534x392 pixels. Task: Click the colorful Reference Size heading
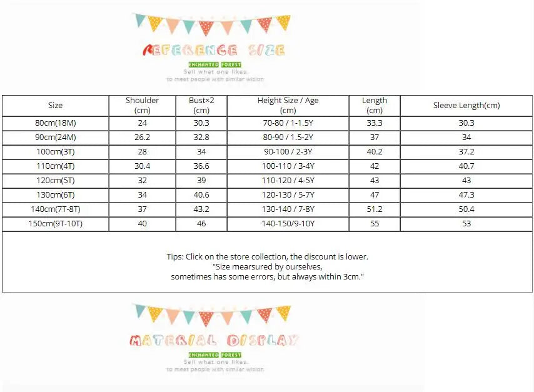(214, 50)
